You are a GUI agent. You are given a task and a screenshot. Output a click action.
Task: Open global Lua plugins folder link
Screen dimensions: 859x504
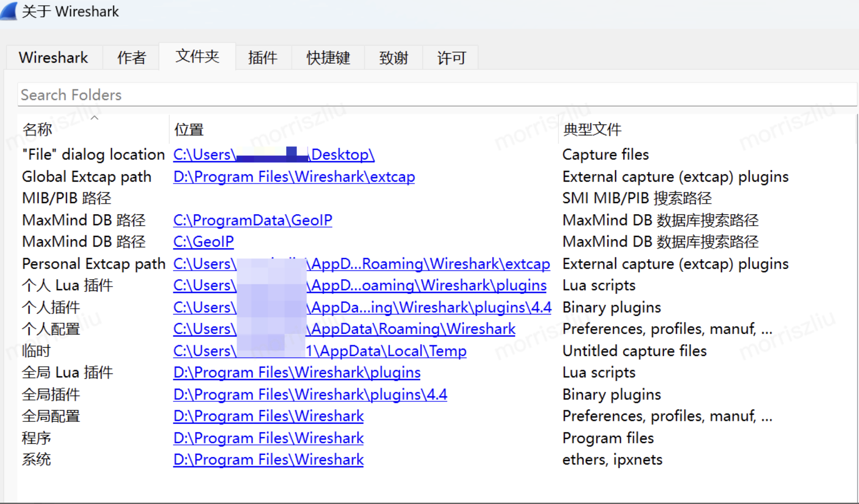[x=297, y=373]
